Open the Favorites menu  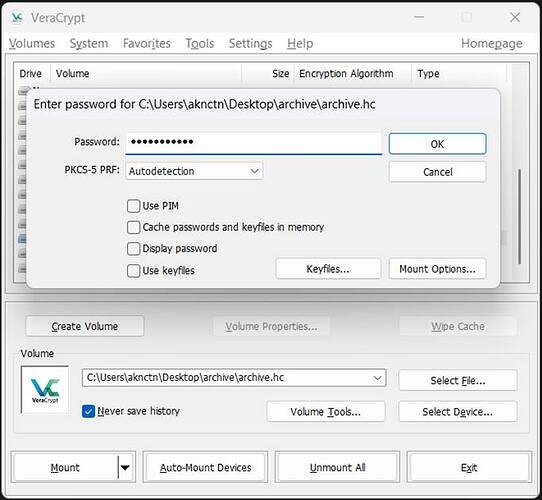[x=147, y=44]
